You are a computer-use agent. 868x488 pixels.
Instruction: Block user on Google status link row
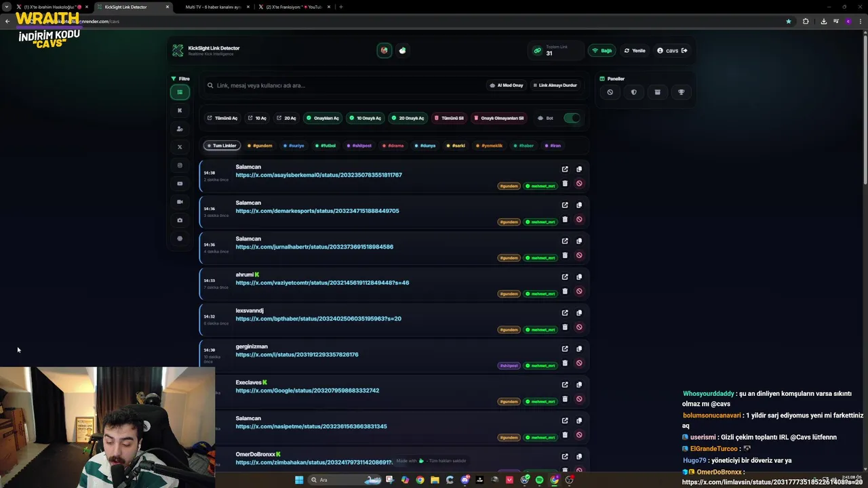(579, 399)
